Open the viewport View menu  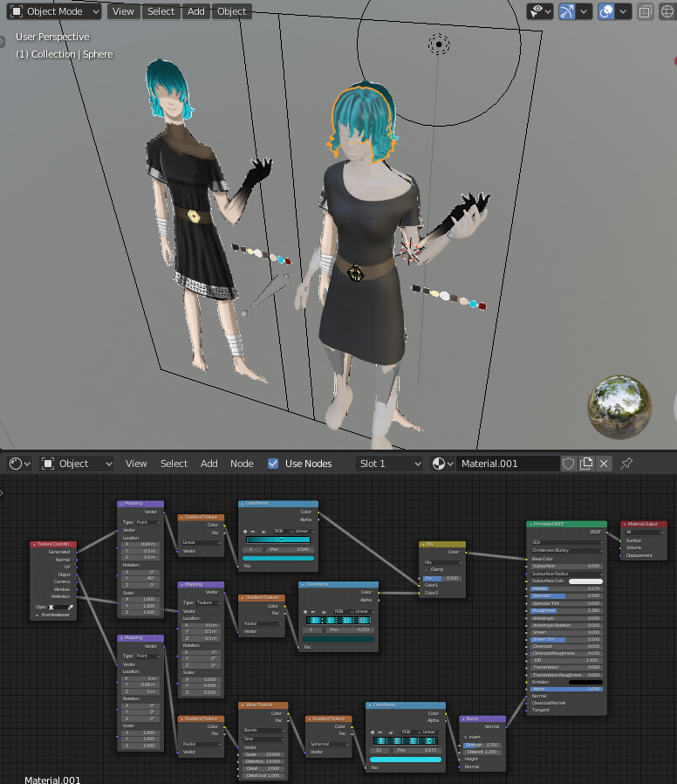coord(123,11)
